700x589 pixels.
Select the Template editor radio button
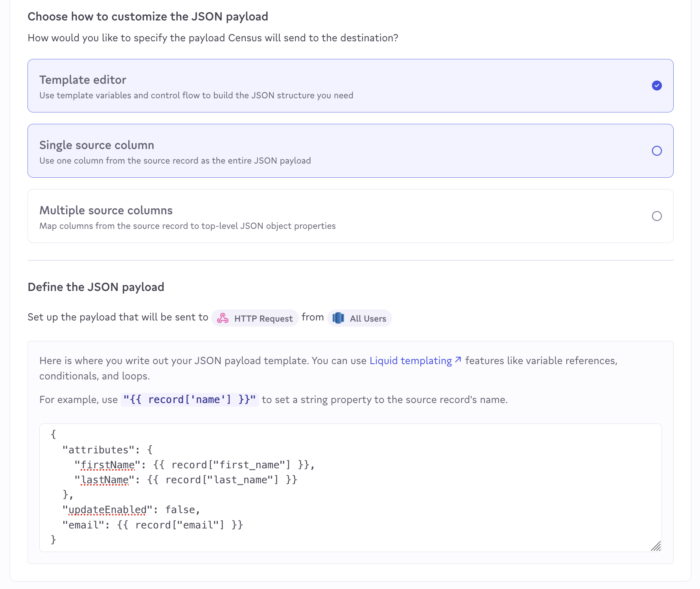click(656, 85)
